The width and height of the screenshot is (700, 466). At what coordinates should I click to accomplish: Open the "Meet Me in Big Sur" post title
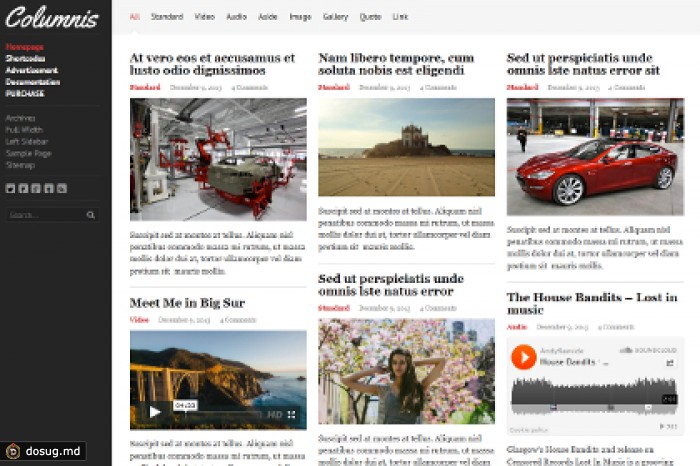click(187, 303)
